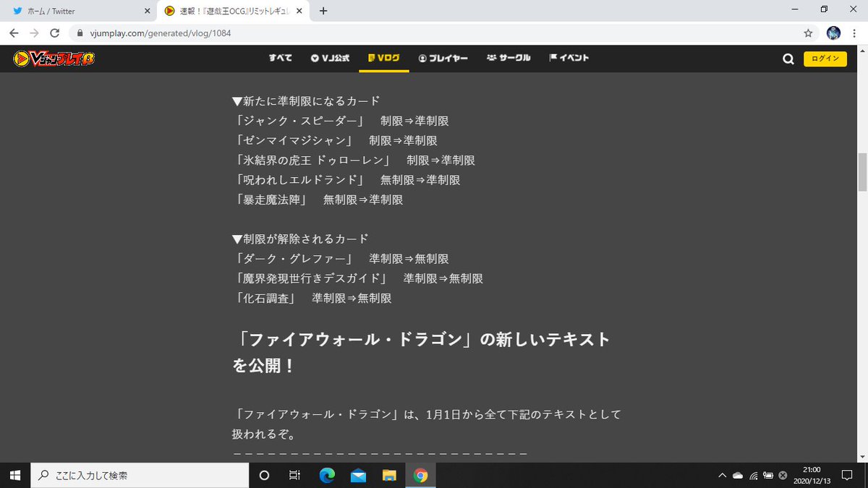Viewport: 868px width, 488px height.
Task: Click the yellow ログイン button
Action: pos(825,59)
